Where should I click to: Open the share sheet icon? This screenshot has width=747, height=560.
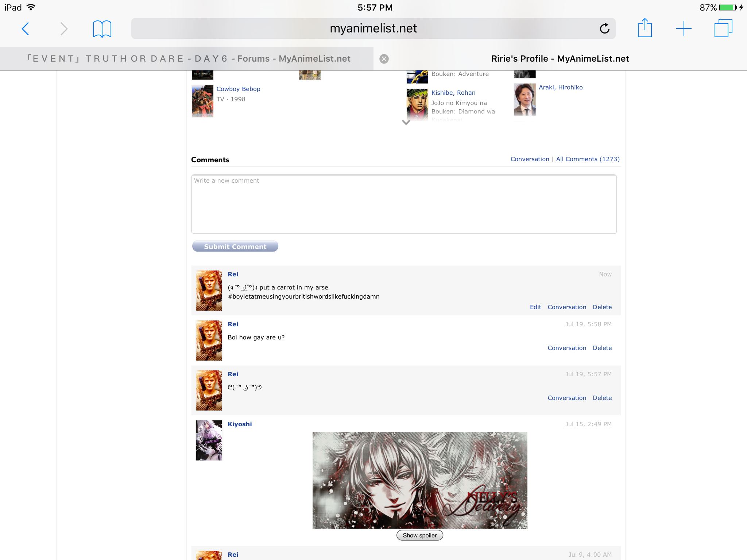click(x=645, y=28)
